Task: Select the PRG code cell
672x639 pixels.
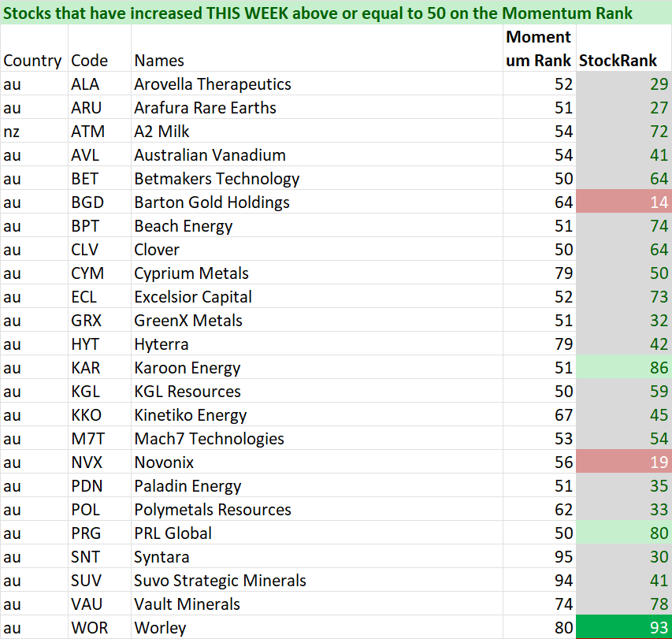Action: (99, 533)
